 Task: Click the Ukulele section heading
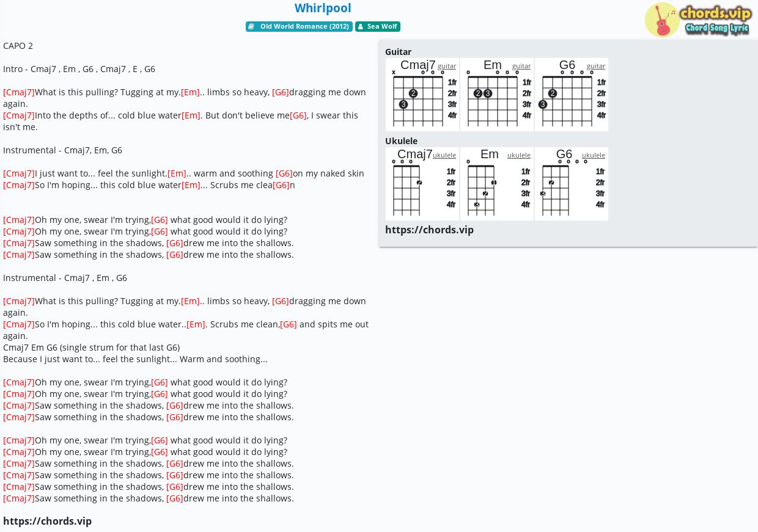[401, 141]
